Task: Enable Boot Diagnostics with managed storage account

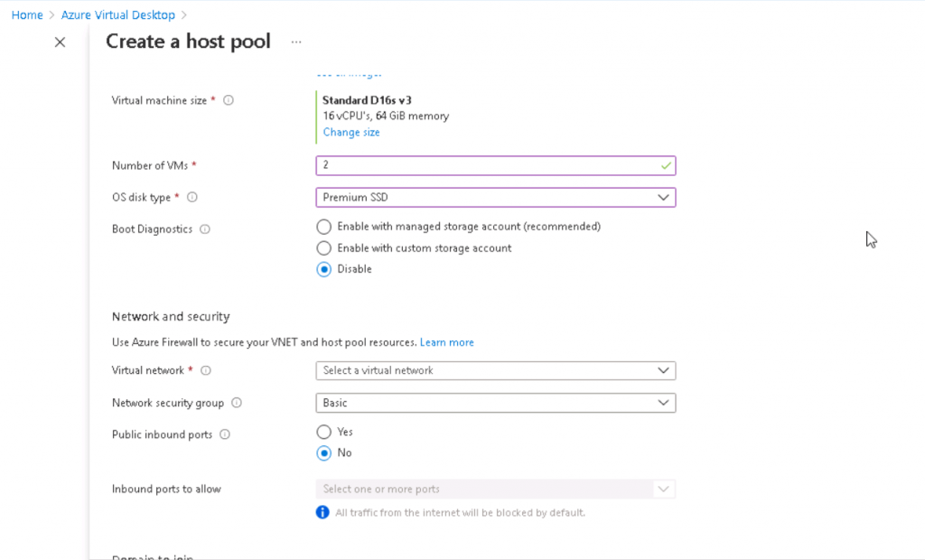Action: [322, 227]
